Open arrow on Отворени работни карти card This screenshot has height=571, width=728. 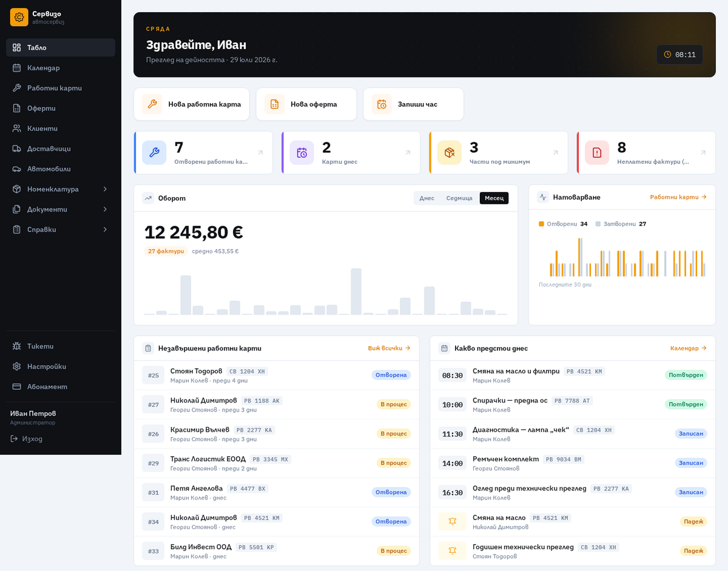(260, 153)
